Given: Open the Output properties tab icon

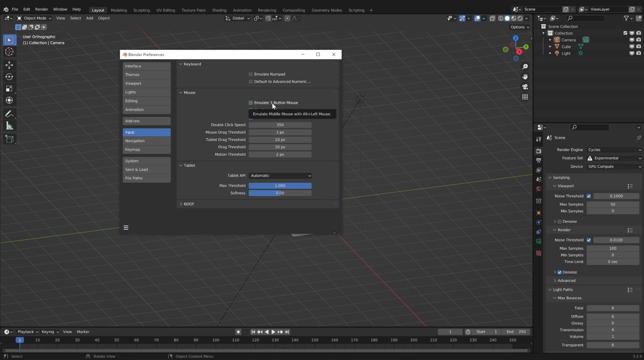Looking at the screenshot, I should pos(539,160).
